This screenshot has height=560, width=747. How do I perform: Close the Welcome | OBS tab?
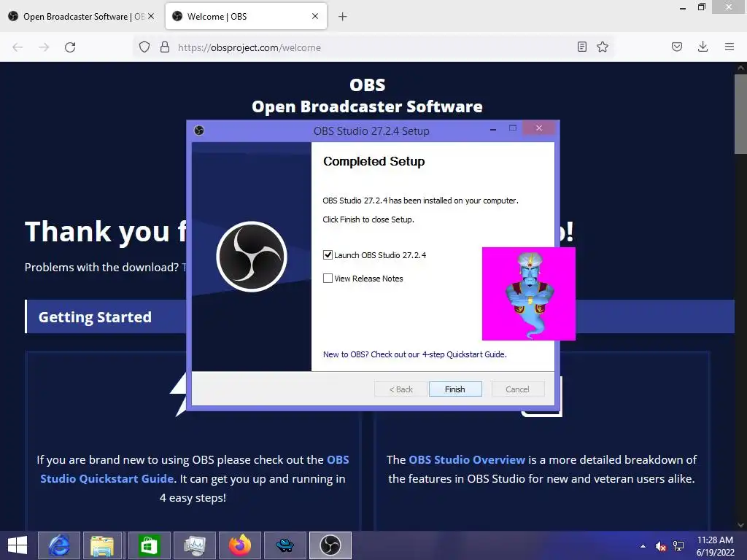click(315, 16)
